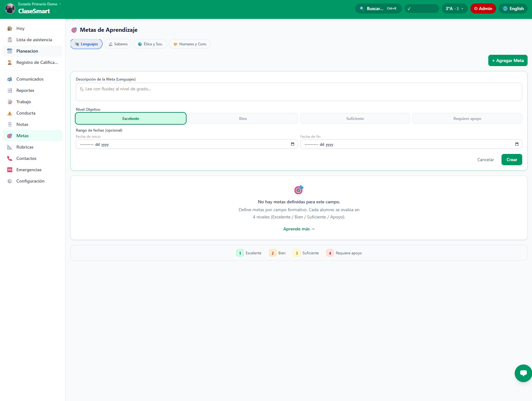Click the Crear button

tap(512, 160)
